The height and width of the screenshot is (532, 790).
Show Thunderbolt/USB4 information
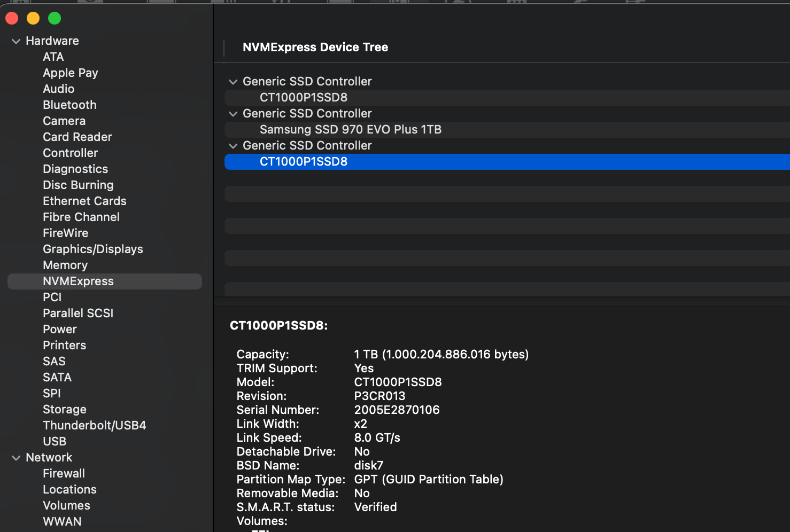[94, 426]
